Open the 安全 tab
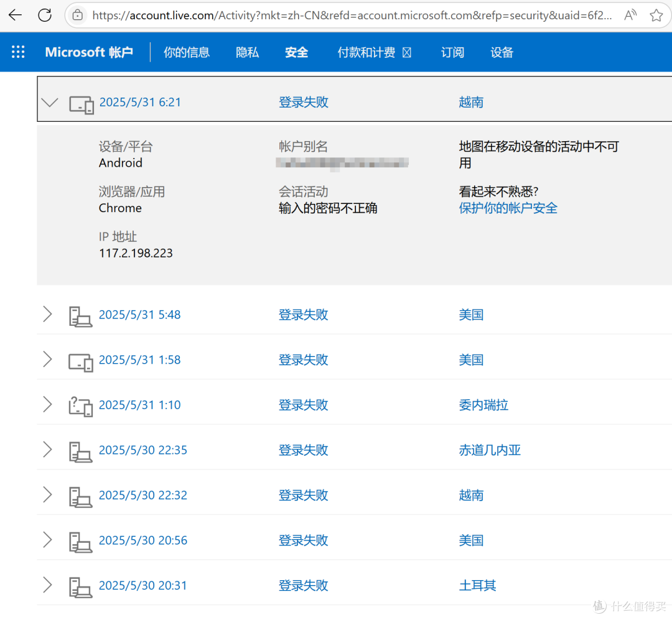The image size is (672, 620). tap(297, 52)
